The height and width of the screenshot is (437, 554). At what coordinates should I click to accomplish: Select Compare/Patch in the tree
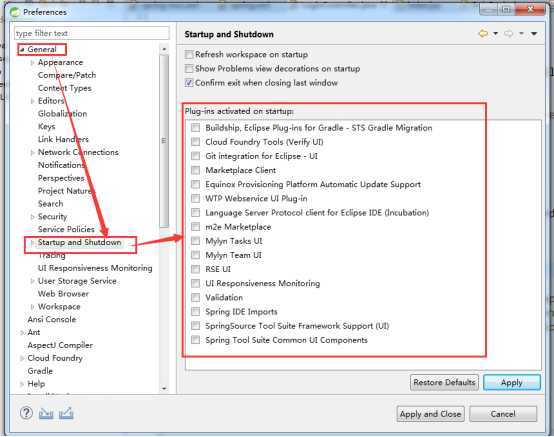67,75
